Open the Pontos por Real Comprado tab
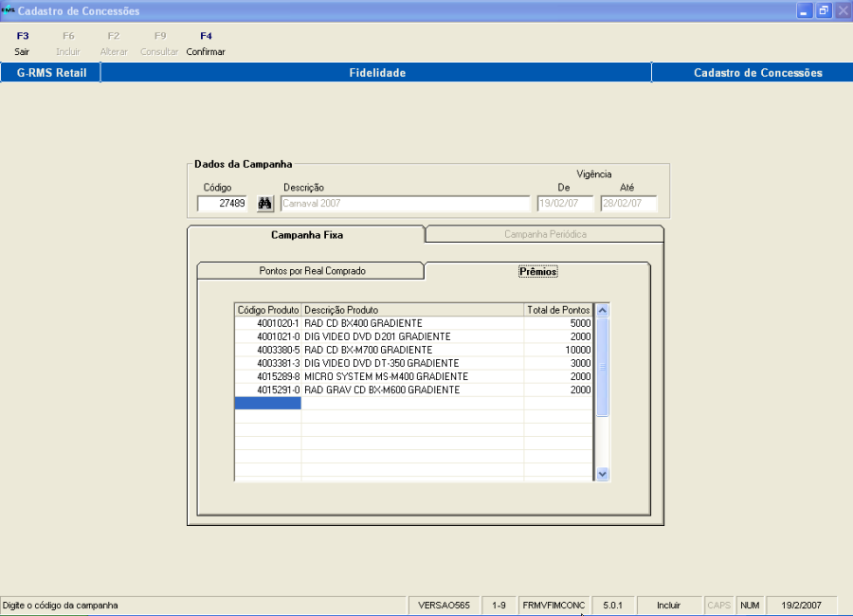This screenshot has width=853, height=616. [312, 271]
